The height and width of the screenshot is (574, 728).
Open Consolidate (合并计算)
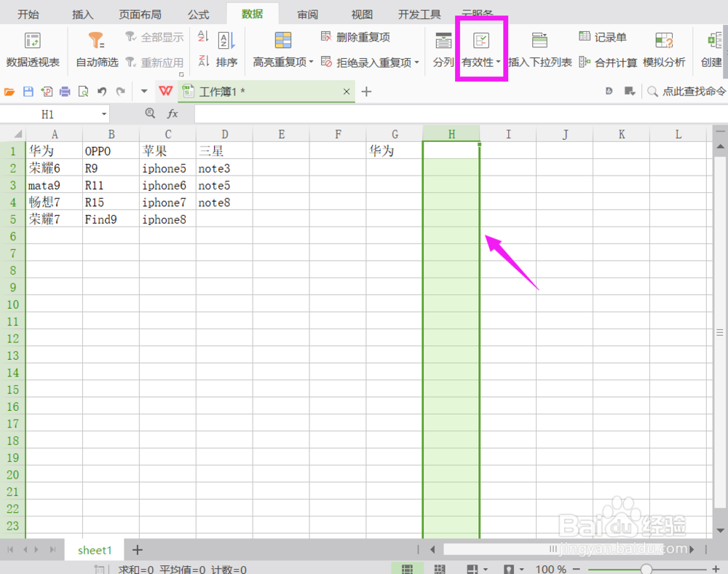click(x=608, y=62)
